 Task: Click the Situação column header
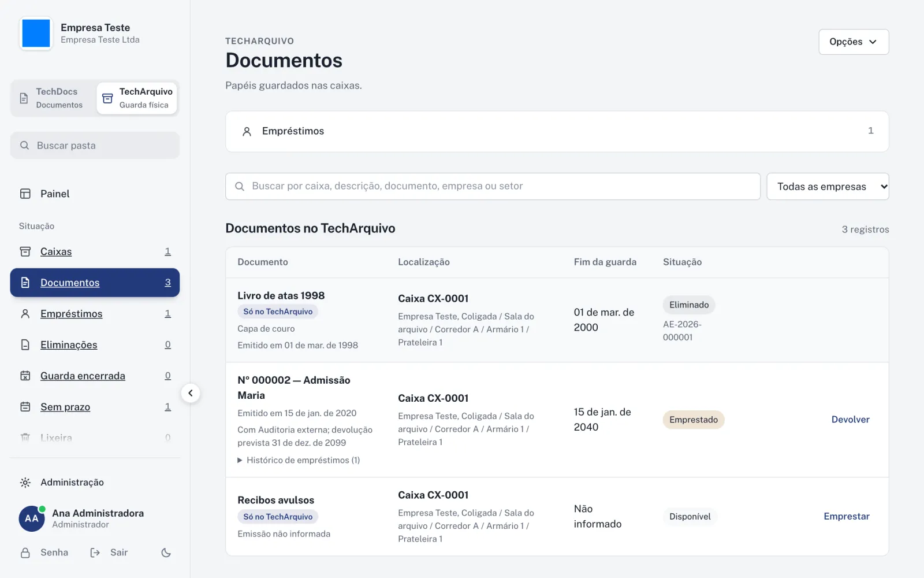[x=683, y=262]
